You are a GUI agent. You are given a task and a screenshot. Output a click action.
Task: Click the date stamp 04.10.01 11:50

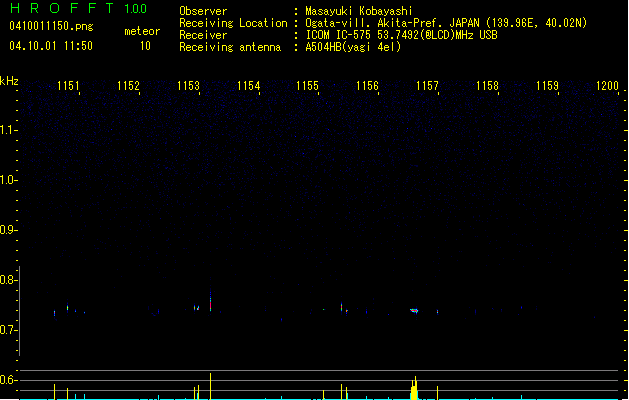tap(51, 46)
